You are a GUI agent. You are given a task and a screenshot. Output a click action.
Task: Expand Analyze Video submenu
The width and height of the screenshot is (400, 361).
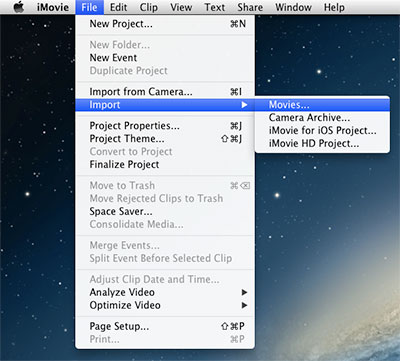click(x=165, y=292)
